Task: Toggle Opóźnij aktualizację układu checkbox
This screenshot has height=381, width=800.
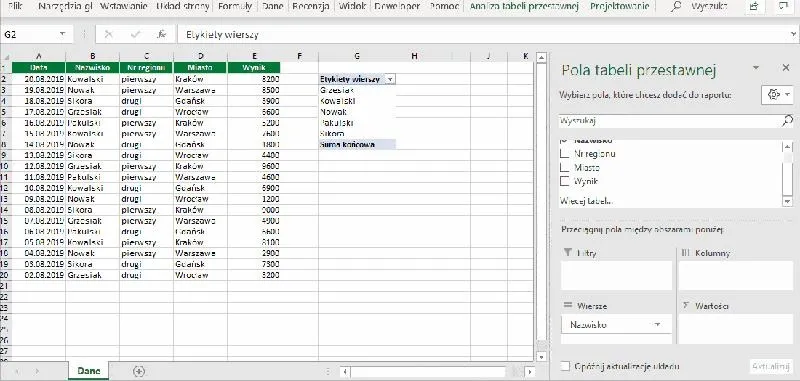Action: click(565, 366)
